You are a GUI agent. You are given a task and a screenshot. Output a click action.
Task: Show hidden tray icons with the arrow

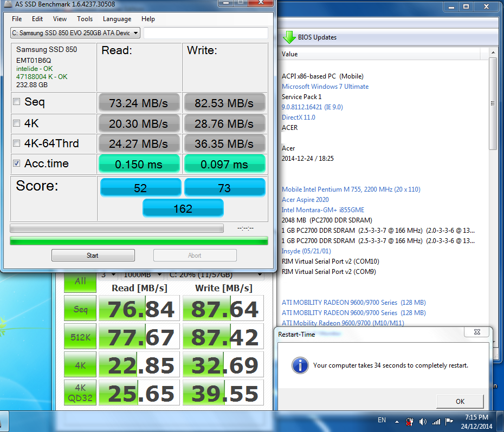click(398, 421)
